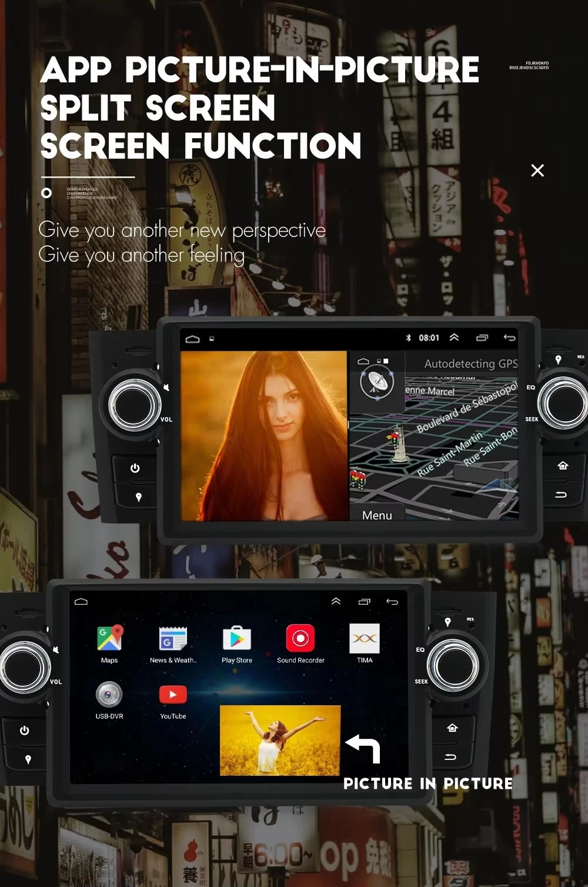The image size is (588, 887).
Task: Tap the picture-in-picture video of woman in field
Action: (x=280, y=740)
